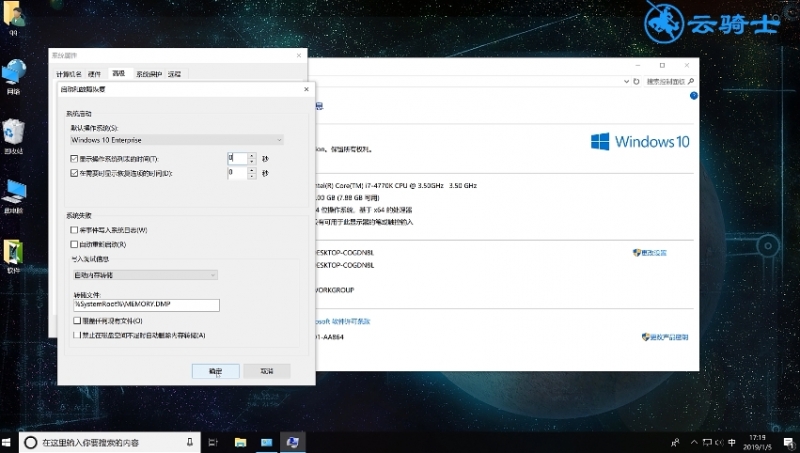This screenshot has width=800, height=453.
Task: Click the shield icon beside 更改产品密钥
Action: click(x=645, y=337)
